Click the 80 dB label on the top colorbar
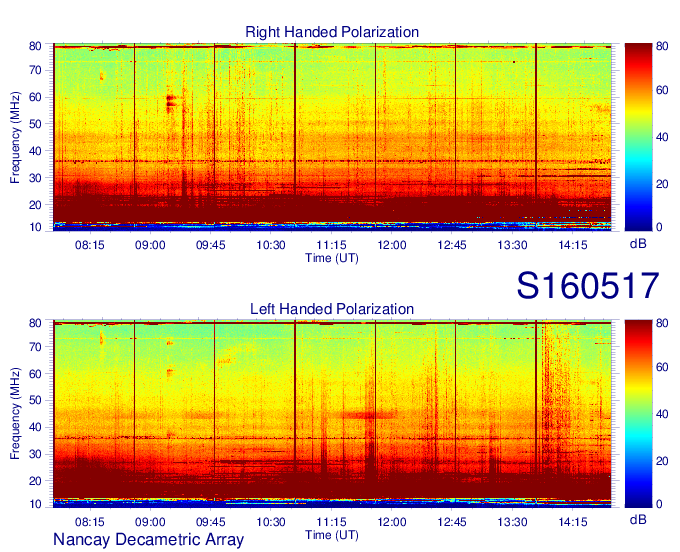Viewport: 680px width, 552px height. click(662, 46)
